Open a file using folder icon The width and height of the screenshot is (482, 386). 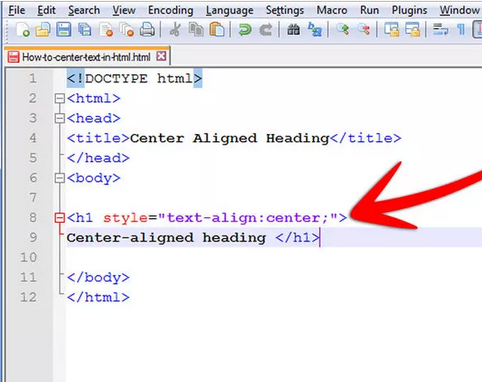point(43,30)
